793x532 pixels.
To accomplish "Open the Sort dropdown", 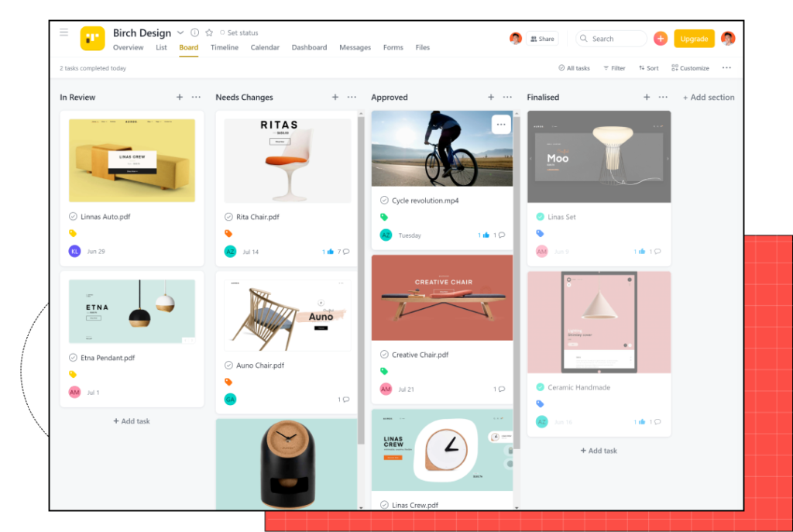I will pyautogui.click(x=648, y=68).
